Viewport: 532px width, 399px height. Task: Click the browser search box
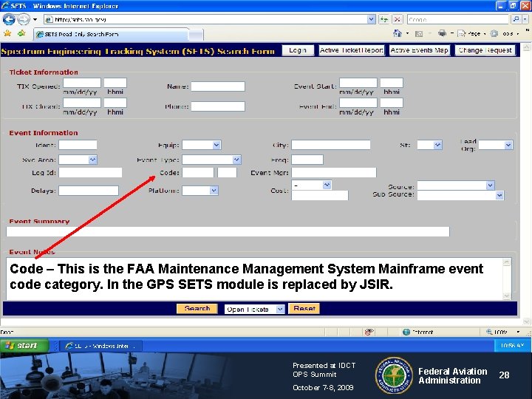(458, 19)
